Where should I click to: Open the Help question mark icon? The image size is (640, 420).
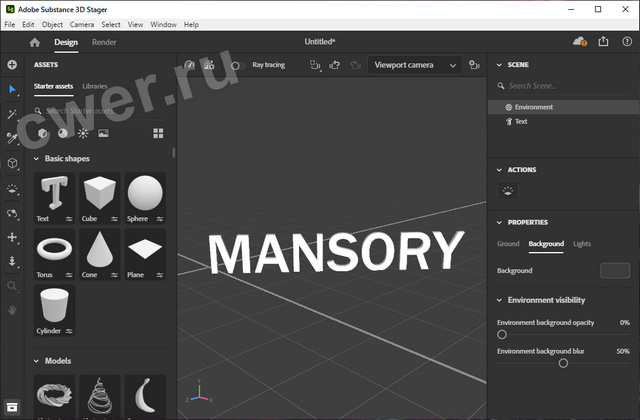pyautogui.click(x=627, y=42)
